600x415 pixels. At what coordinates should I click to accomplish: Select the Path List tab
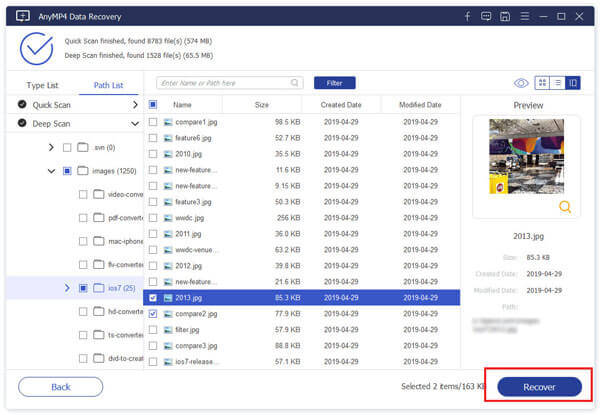tap(108, 85)
